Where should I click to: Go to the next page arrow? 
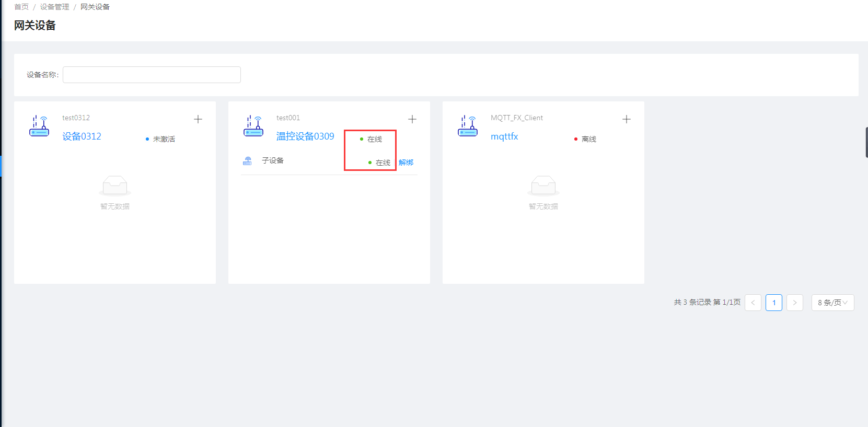pos(795,303)
